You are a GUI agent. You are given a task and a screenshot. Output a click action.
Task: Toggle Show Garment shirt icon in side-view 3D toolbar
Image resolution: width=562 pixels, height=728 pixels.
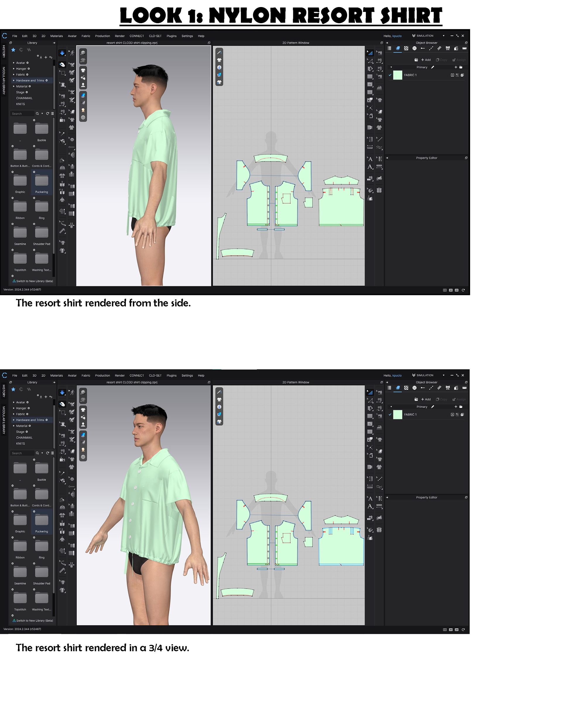(83, 70)
